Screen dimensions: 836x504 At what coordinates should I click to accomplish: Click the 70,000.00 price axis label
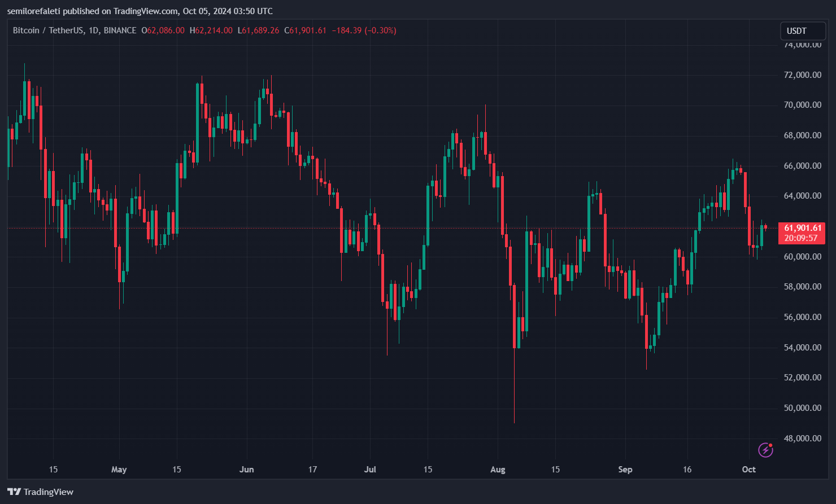(802, 105)
